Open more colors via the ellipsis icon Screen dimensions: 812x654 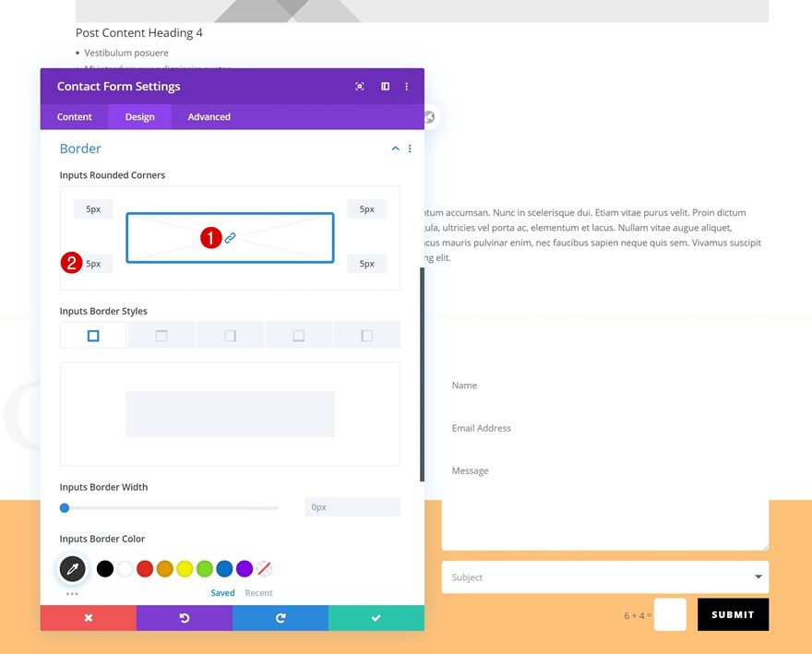[72, 594]
